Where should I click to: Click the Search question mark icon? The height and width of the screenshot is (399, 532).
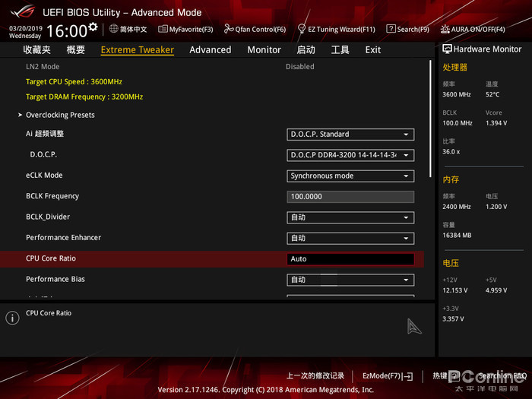[x=391, y=29]
